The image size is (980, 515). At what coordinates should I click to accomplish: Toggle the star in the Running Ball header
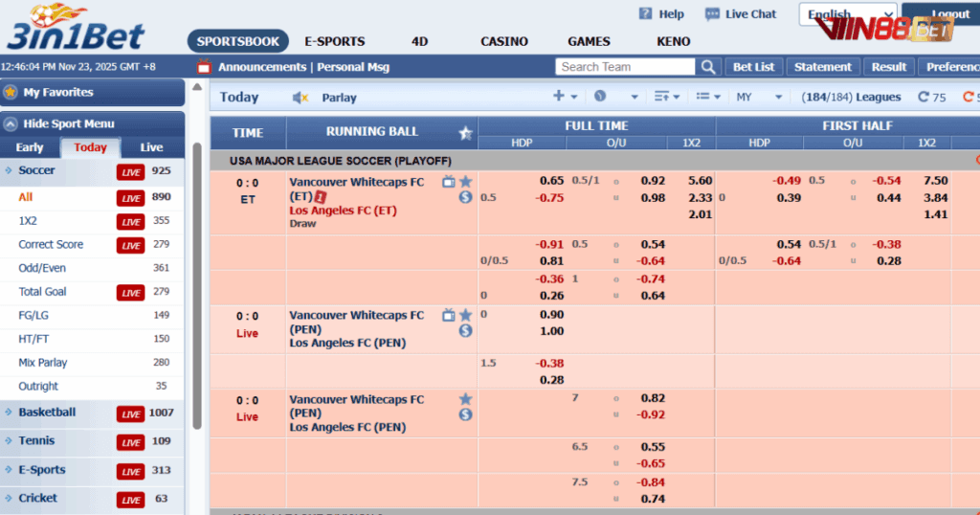coord(465,133)
